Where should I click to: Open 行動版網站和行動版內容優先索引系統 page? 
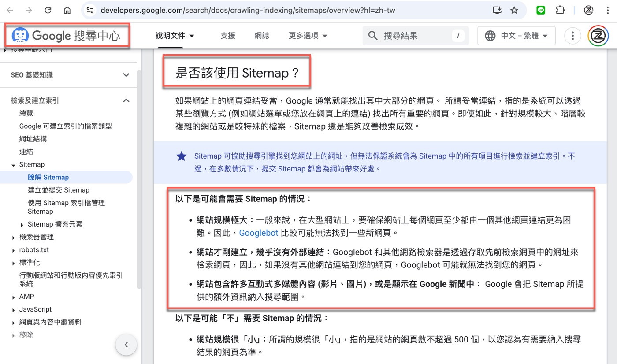point(71,279)
